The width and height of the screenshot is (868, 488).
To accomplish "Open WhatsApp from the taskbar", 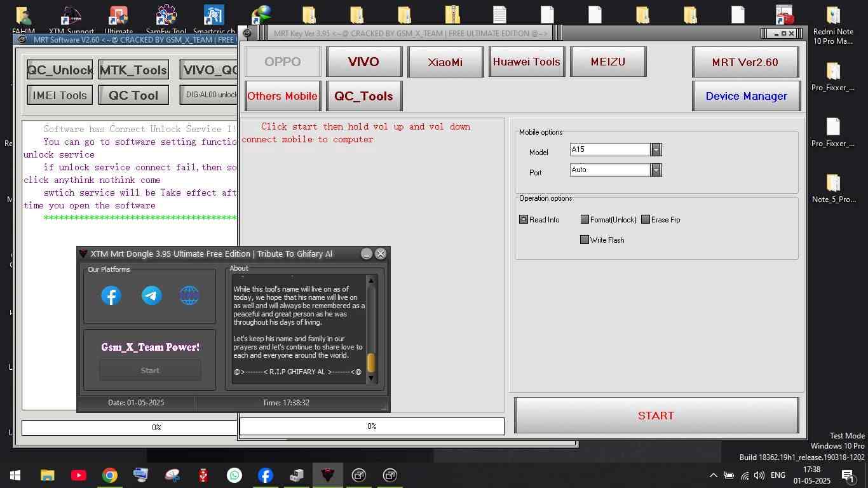I will 234,475.
